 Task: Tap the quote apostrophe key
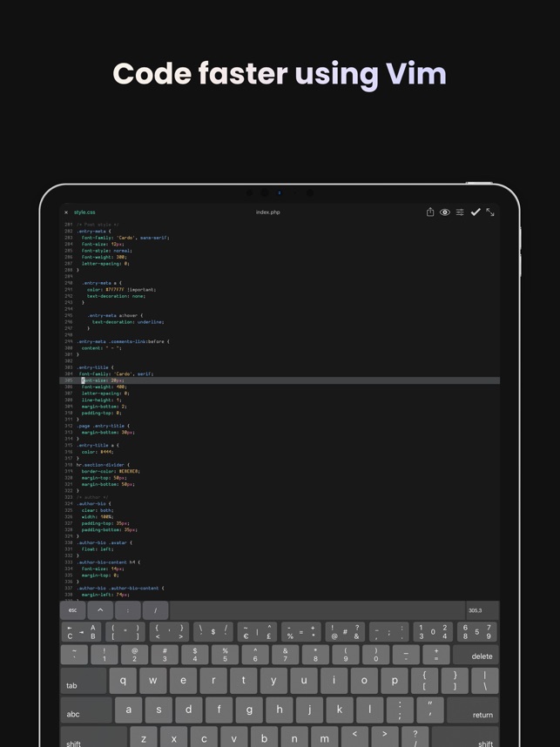point(430,710)
